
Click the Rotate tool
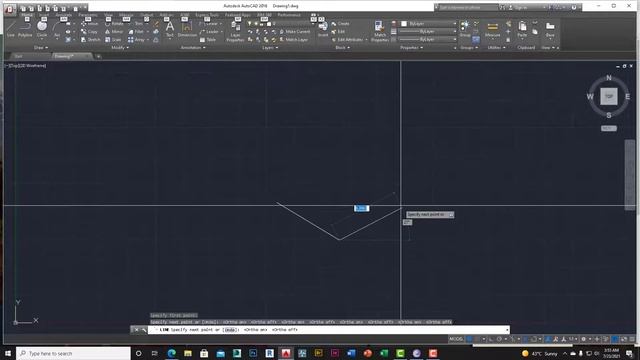click(x=114, y=24)
